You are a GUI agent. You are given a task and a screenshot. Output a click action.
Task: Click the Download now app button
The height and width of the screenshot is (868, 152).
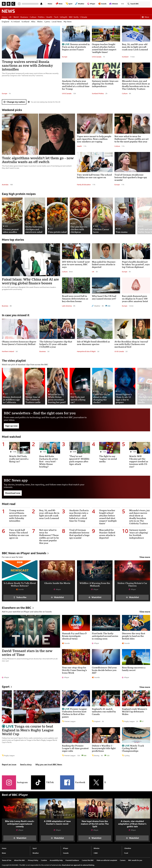click(x=13, y=493)
